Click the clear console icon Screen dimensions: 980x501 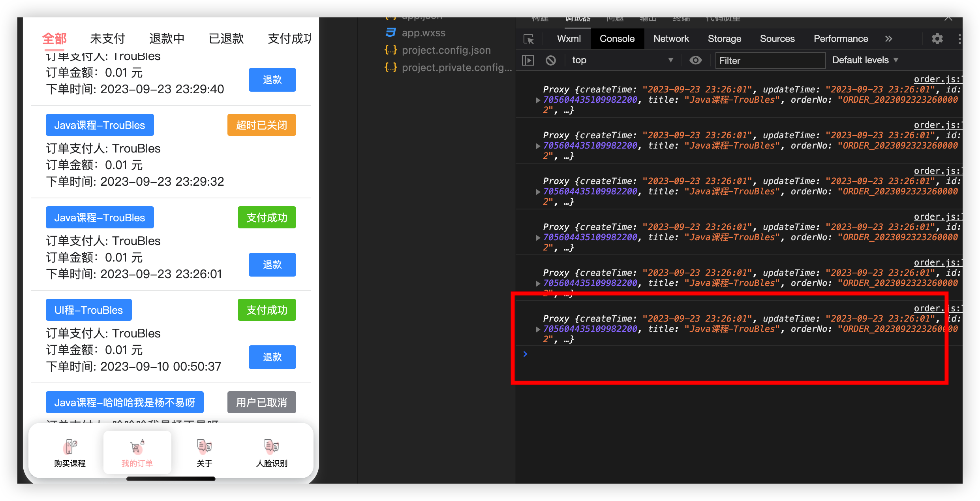tap(550, 60)
